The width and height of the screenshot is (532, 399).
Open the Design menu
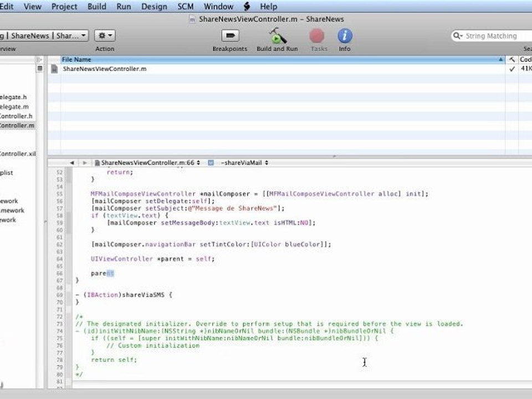click(x=154, y=7)
